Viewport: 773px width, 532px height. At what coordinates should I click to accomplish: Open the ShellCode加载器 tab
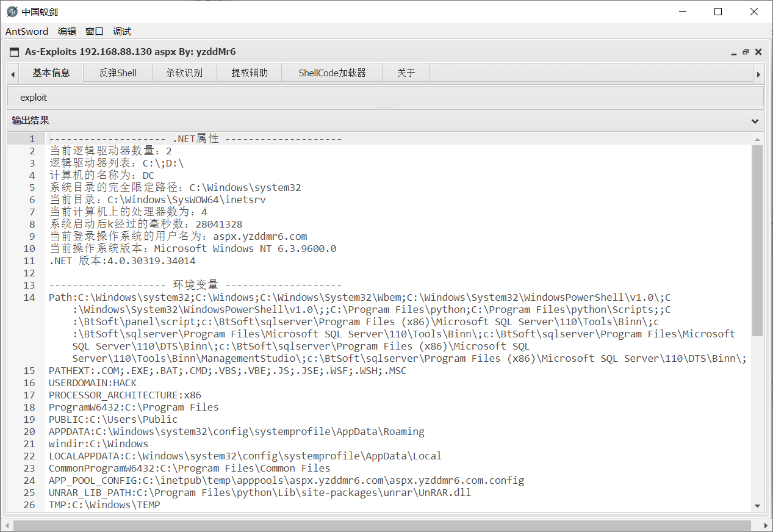[x=331, y=73]
